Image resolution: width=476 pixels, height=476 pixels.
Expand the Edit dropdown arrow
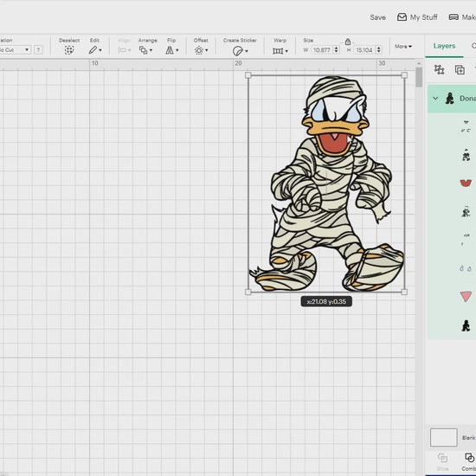(100, 50)
